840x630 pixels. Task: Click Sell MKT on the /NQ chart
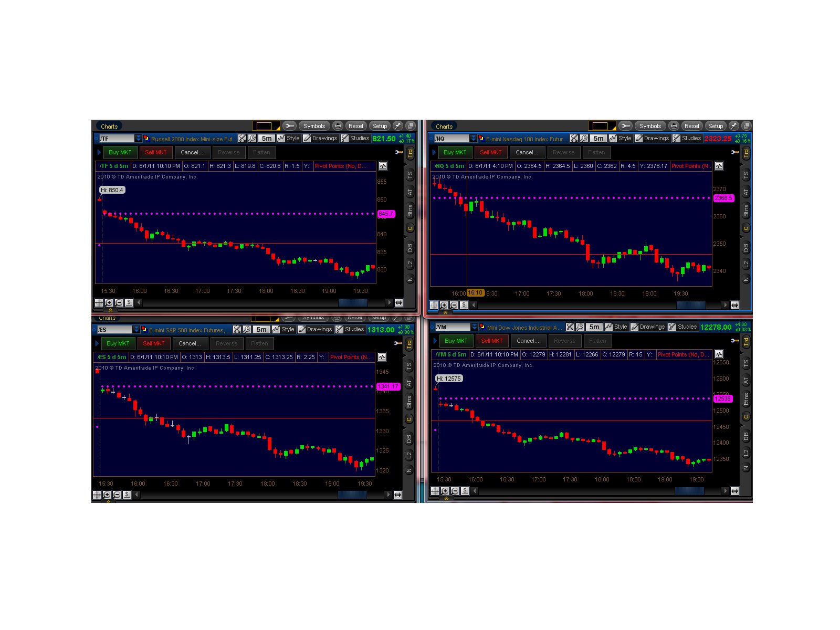tap(491, 152)
